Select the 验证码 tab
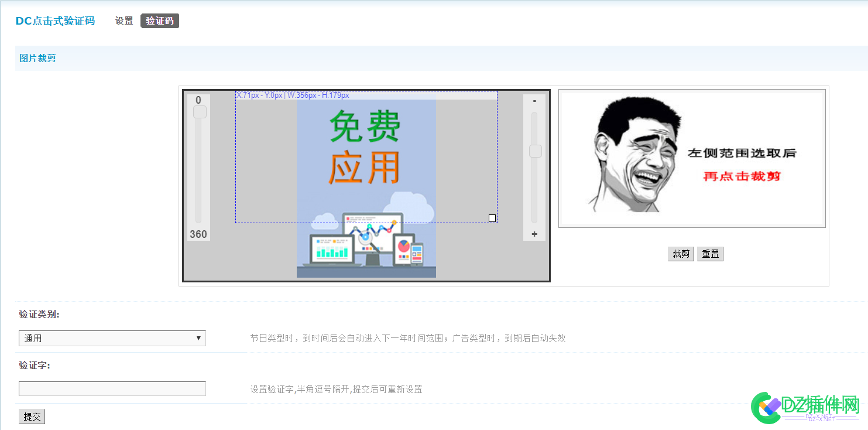 tap(160, 21)
